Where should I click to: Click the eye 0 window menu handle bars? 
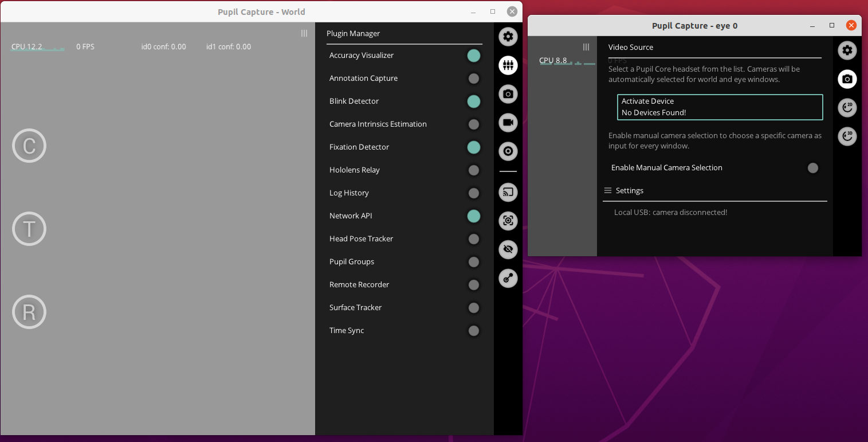tap(586, 47)
